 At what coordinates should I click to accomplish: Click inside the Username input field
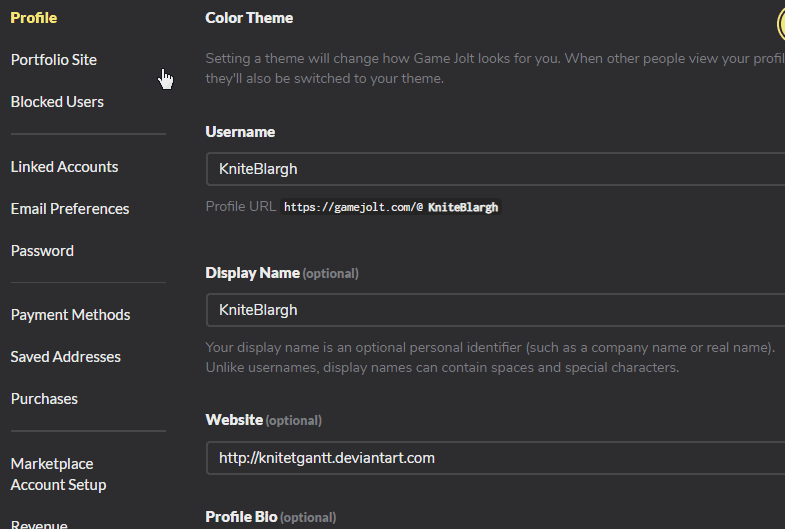[x=495, y=169]
